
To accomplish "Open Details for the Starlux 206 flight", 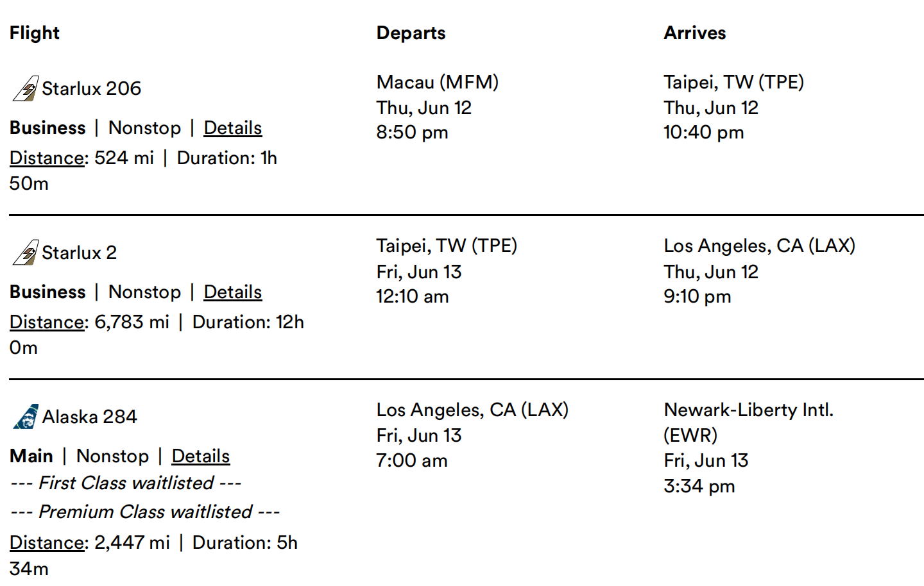I will pyautogui.click(x=232, y=128).
